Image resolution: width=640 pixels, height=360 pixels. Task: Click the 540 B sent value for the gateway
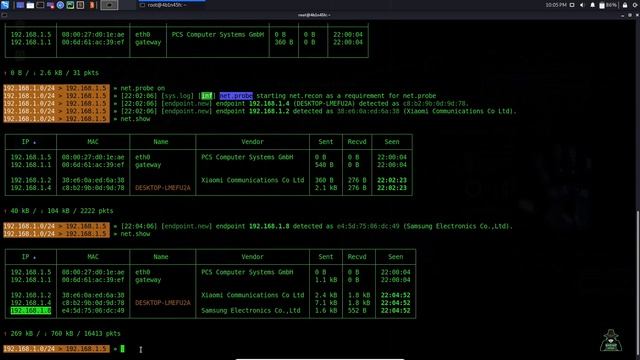[x=324, y=165]
